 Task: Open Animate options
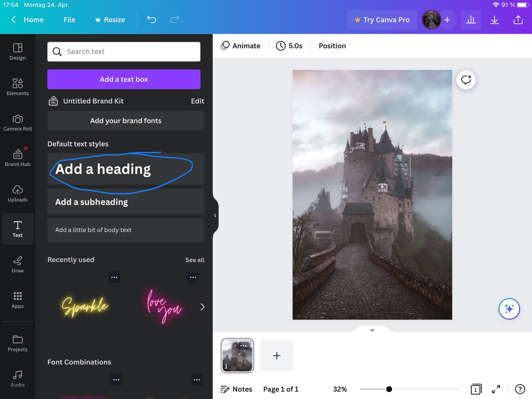pos(240,46)
